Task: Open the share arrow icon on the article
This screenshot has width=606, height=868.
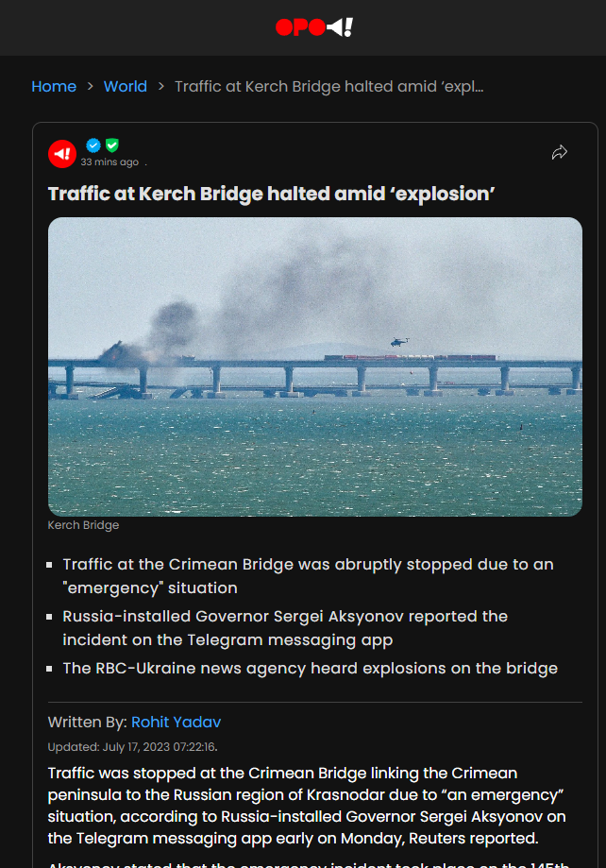Action: click(560, 152)
